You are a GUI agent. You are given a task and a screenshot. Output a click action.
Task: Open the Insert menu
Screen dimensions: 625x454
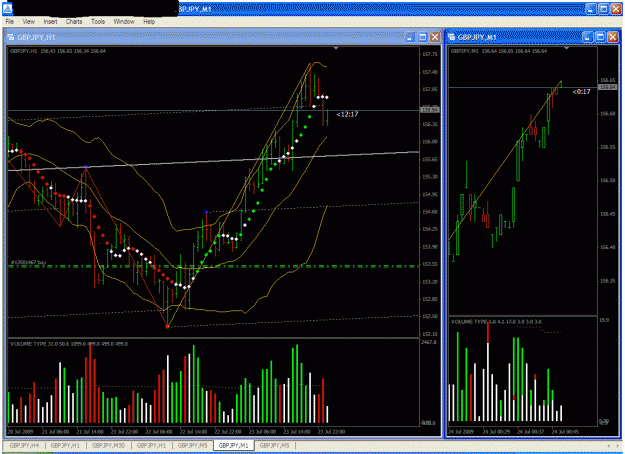coord(50,22)
